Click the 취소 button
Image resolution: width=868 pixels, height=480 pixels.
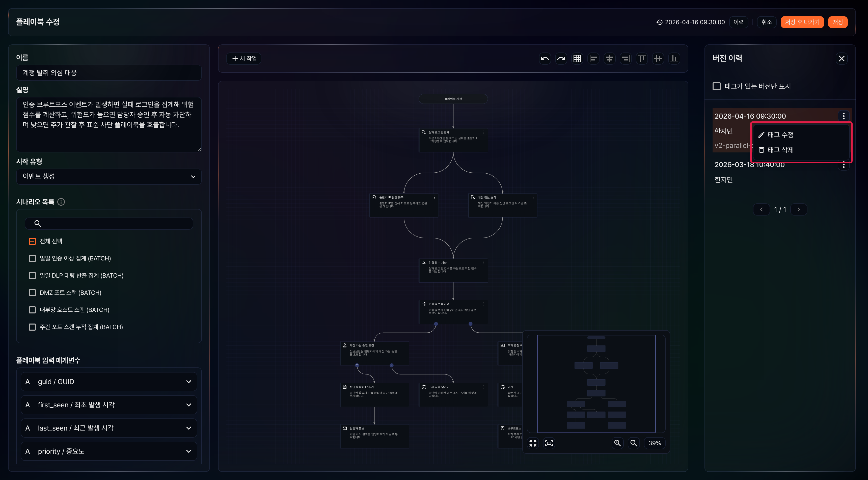tap(767, 22)
